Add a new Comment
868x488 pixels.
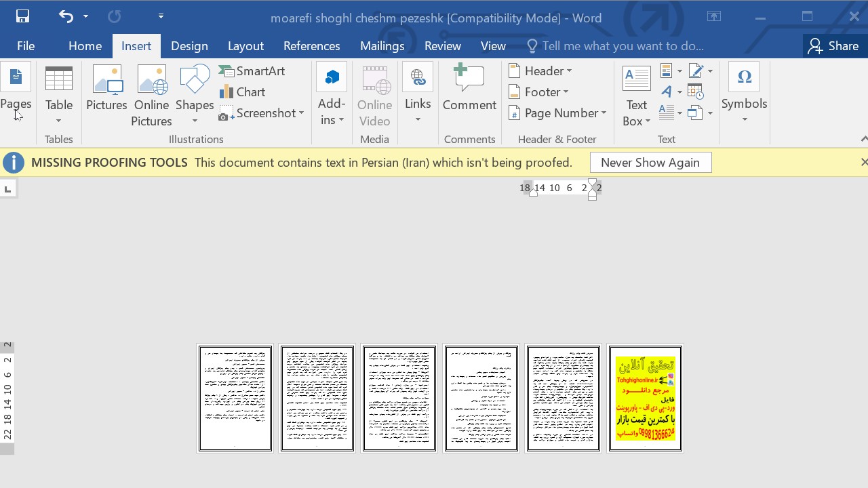coord(469,88)
